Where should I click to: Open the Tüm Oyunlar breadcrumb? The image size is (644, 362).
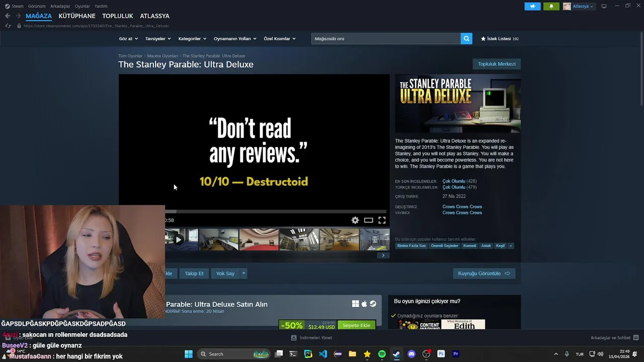130,56
